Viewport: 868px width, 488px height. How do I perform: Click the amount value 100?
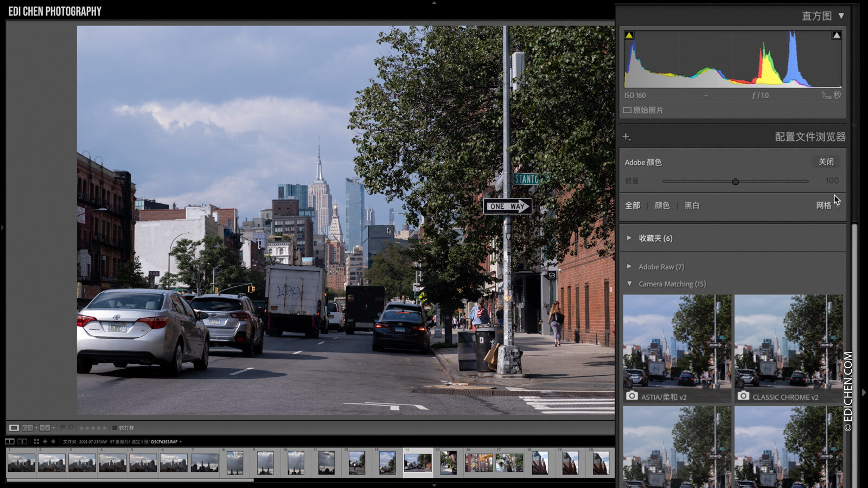832,181
